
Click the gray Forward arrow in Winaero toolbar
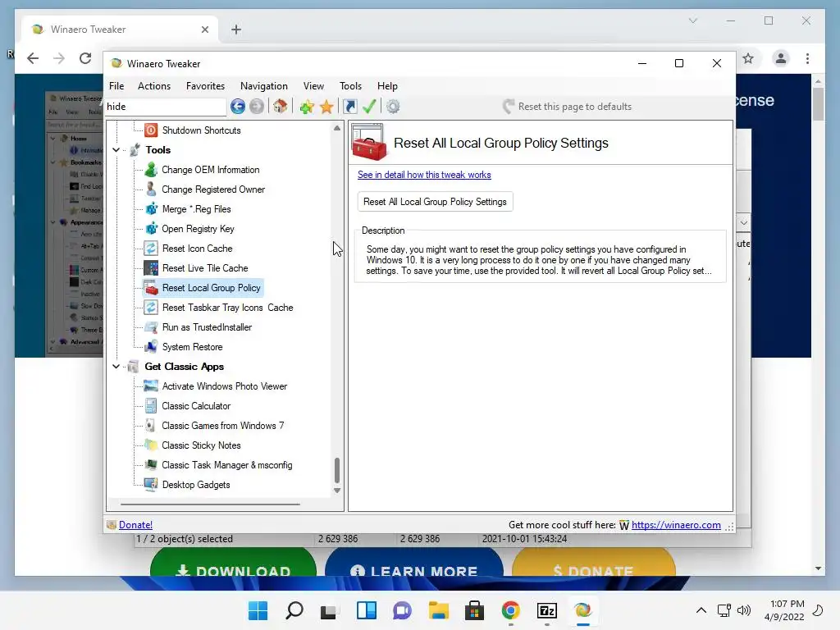(257, 107)
